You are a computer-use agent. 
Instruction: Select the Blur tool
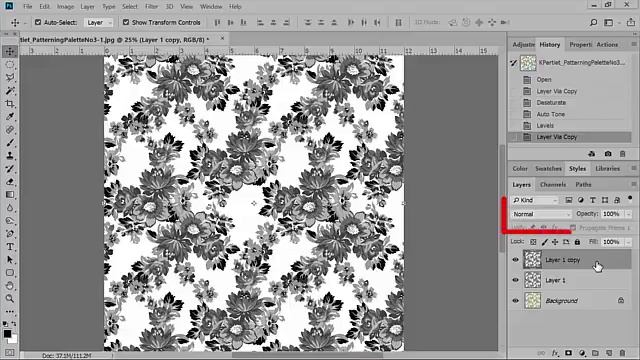point(10,208)
